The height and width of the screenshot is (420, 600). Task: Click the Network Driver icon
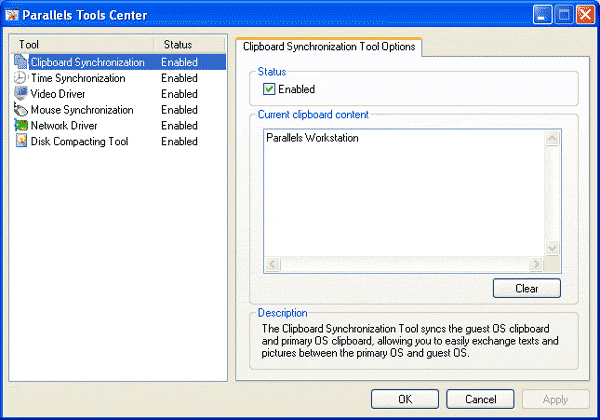[x=21, y=126]
